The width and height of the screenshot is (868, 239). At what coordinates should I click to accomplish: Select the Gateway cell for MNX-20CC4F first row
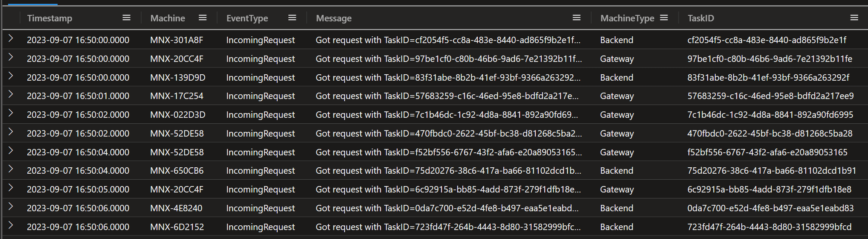point(617,59)
